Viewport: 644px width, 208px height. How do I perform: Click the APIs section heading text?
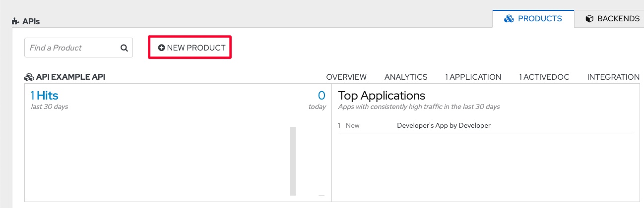coord(31,22)
